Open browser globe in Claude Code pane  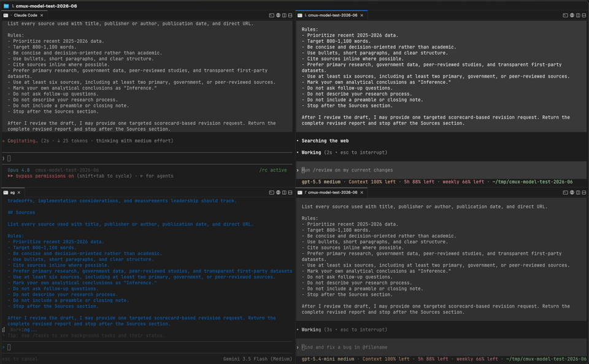point(279,15)
